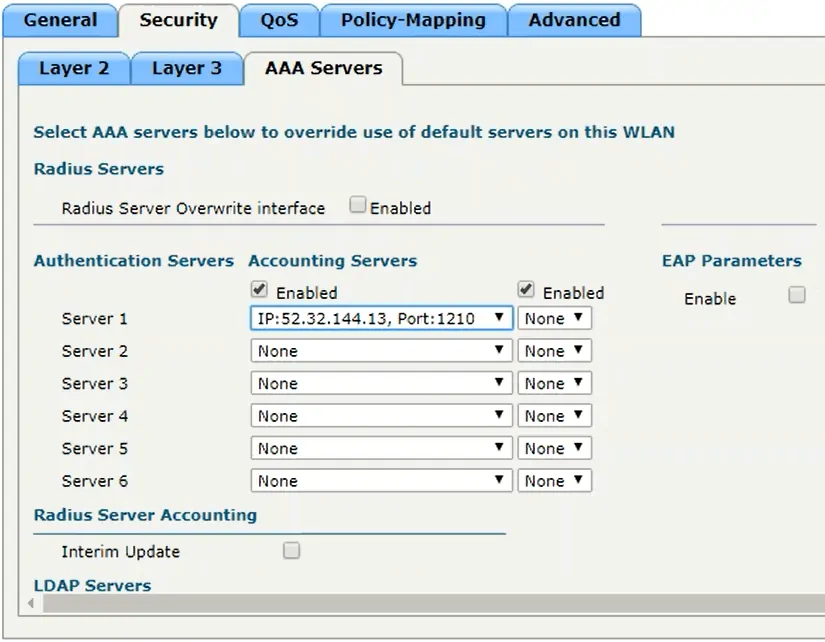Switch to the General tab
This screenshot has height=642, width=825.
[60, 21]
